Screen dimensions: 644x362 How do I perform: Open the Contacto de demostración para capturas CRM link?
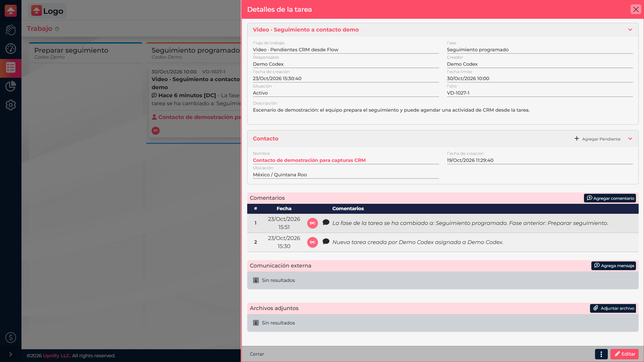[309, 160]
